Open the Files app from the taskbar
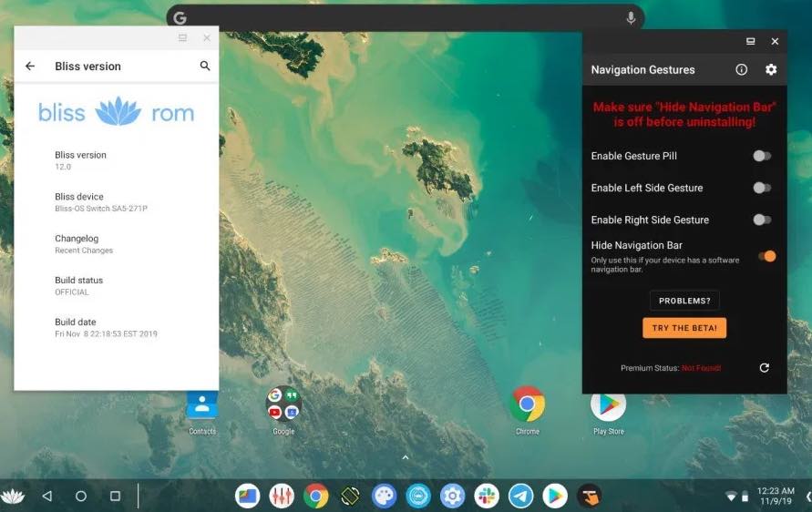This screenshot has height=512, width=812. coord(248,496)
